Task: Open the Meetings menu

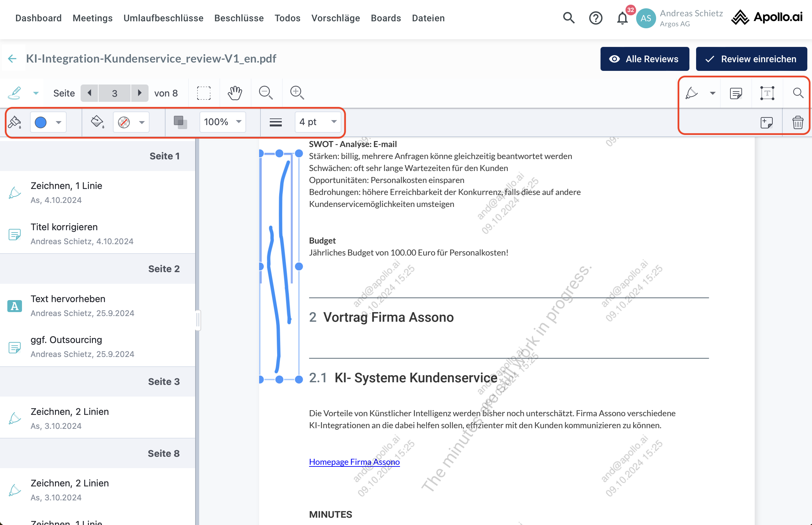Action: tap(93, 18)
